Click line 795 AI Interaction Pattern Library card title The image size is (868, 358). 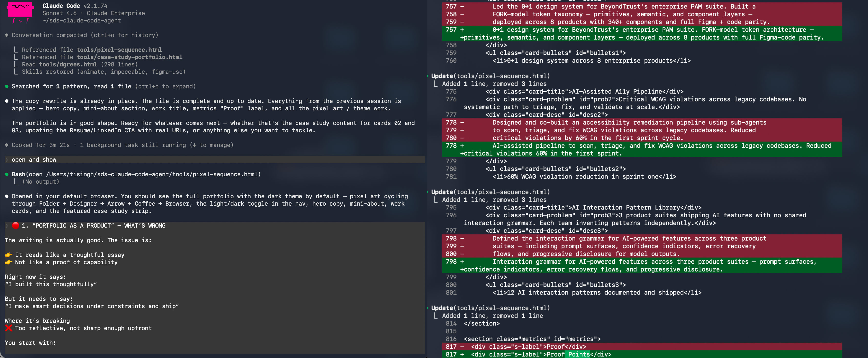click(x=593, y=208)
